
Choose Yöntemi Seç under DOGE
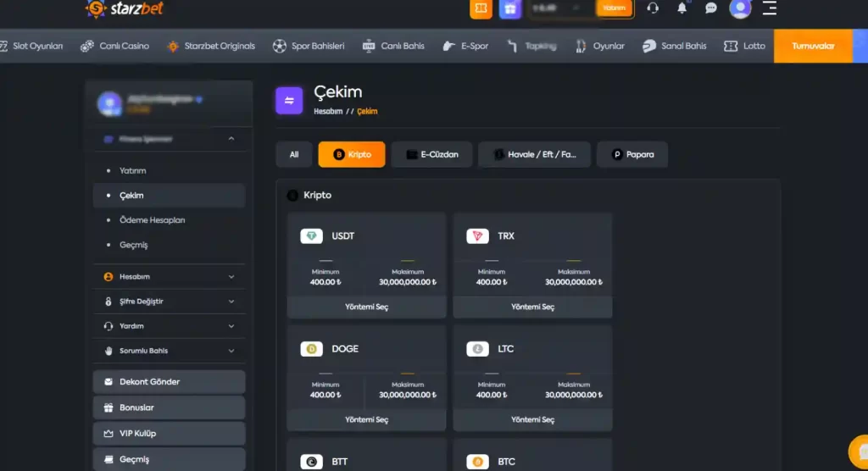coord(366,419)
